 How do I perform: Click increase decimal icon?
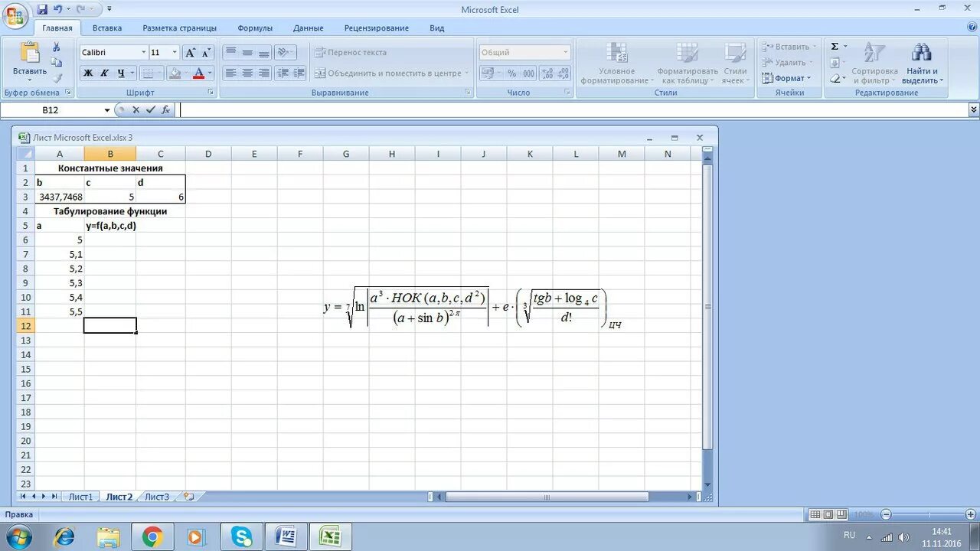point(547,73)
